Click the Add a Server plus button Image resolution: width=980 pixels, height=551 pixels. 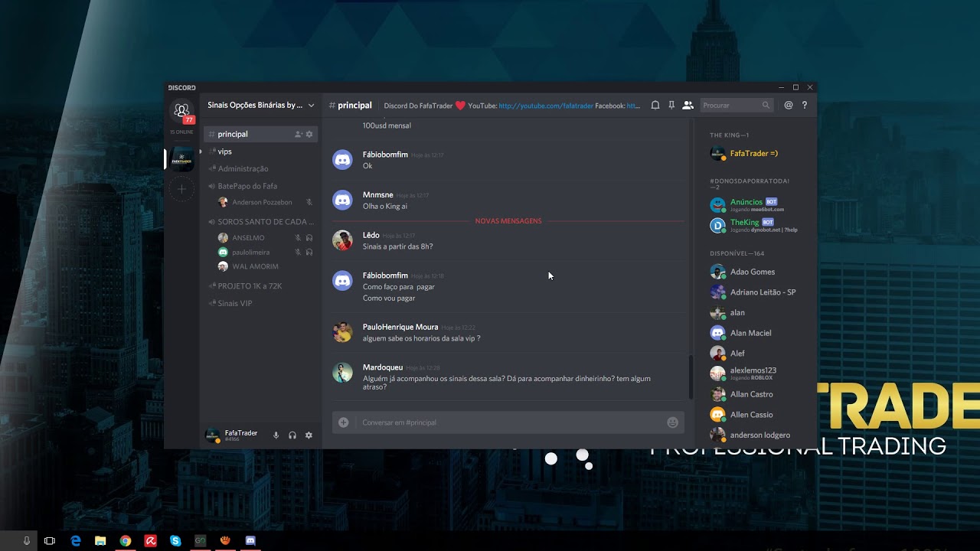(181, 188)
